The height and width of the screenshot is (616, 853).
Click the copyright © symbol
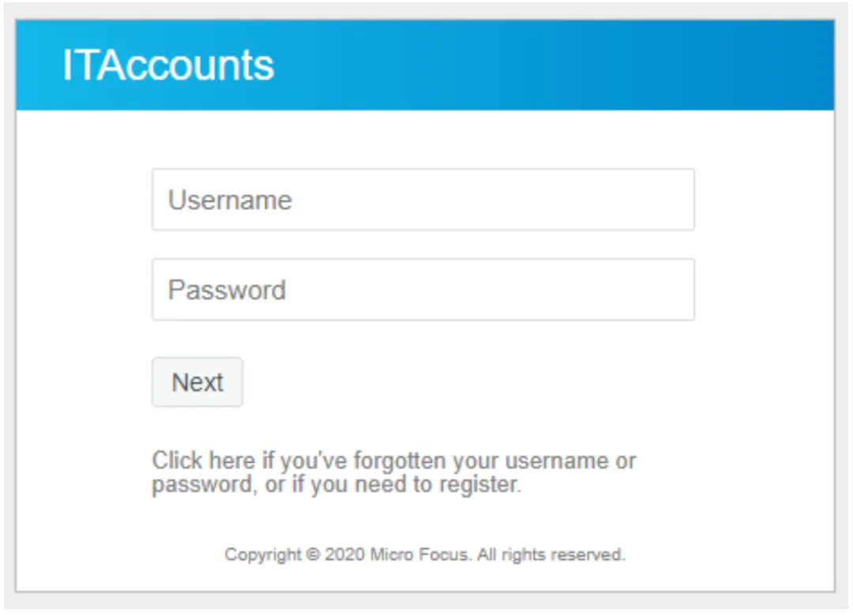(x=313, y=554)
